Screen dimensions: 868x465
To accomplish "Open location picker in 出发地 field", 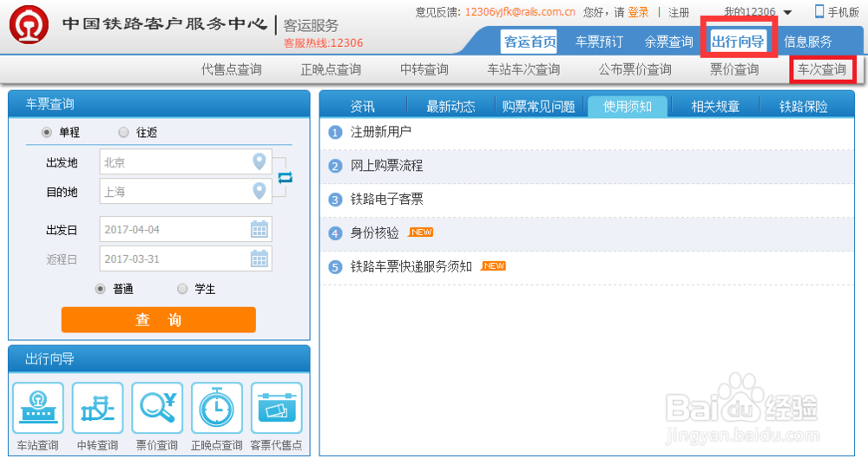I will coord(259,161).
